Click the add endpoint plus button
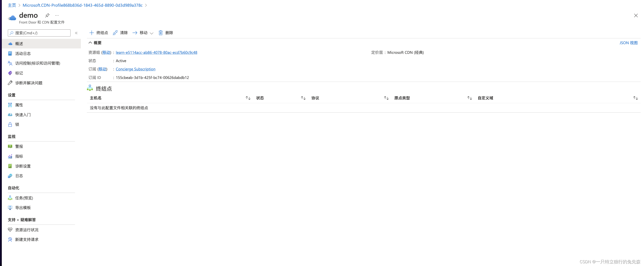This screenshot has width=644, height=266. click(x=92, y=33)
